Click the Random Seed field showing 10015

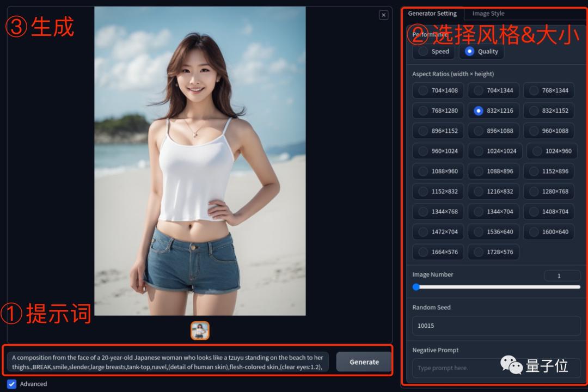coord(497,326)
